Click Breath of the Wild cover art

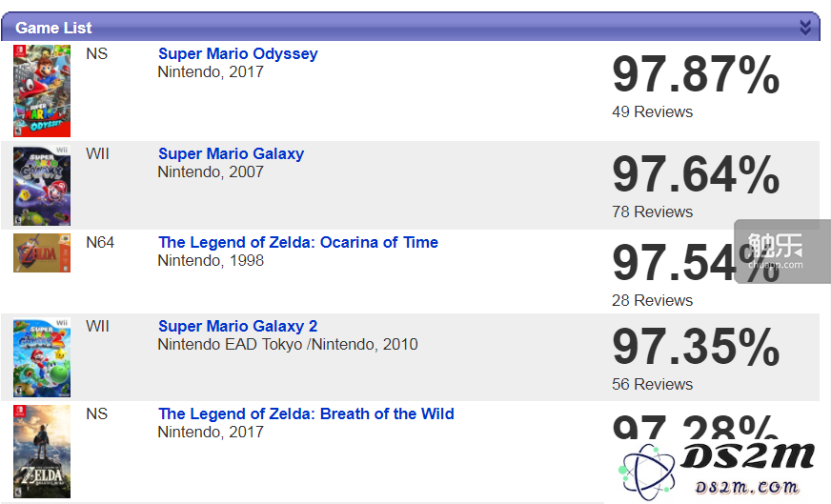pos(42,452)
